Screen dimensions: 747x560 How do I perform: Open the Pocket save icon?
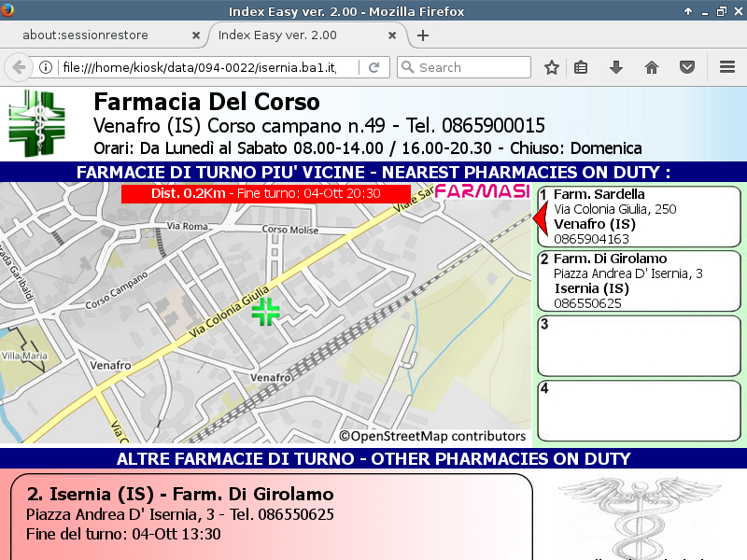(687, 67)
